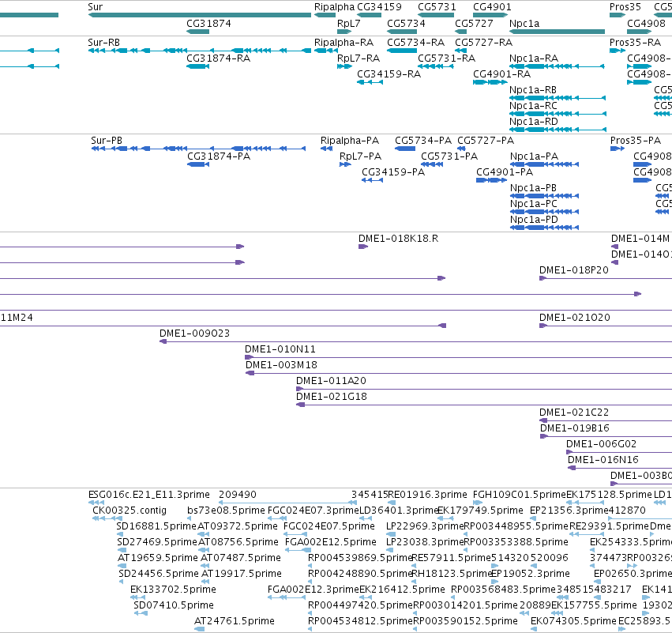
Task: Select BAC clone DME1-018K18.R
Action: click(363, 247)
